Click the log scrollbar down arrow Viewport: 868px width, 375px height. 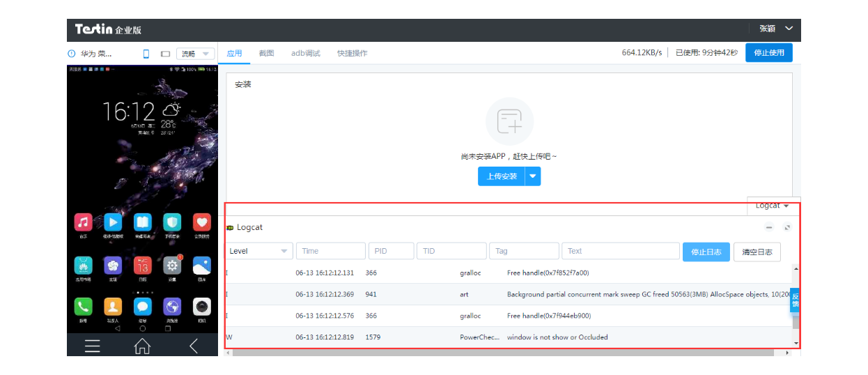796,343
